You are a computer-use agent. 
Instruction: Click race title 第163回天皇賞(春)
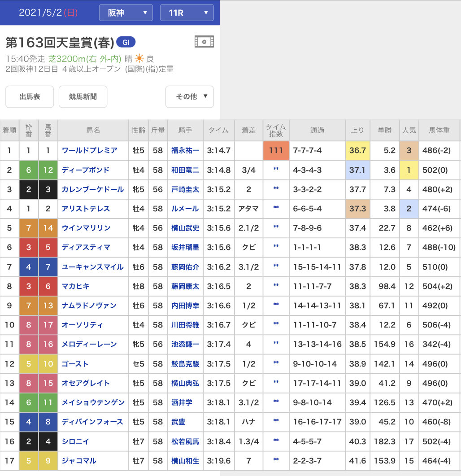point(60,43)
